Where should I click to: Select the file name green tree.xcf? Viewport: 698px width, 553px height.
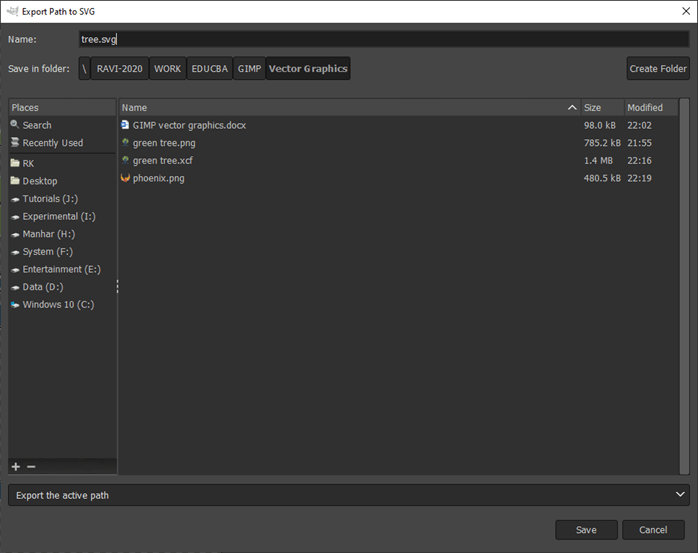[162, 160]
